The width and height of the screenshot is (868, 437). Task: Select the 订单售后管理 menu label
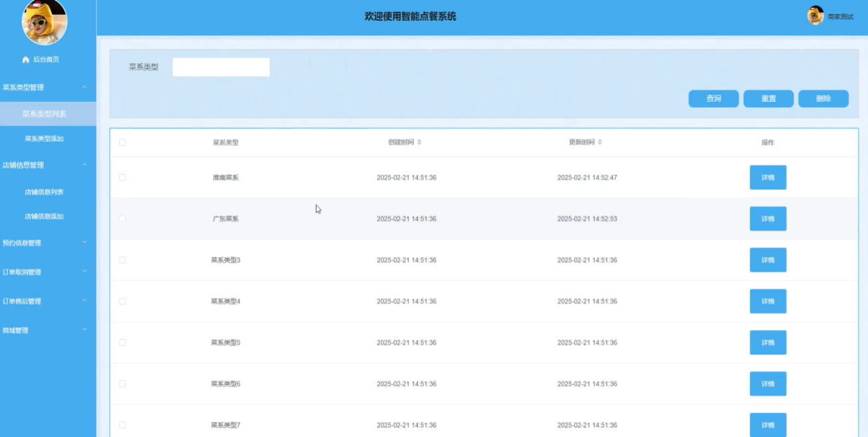click(22, 301)
